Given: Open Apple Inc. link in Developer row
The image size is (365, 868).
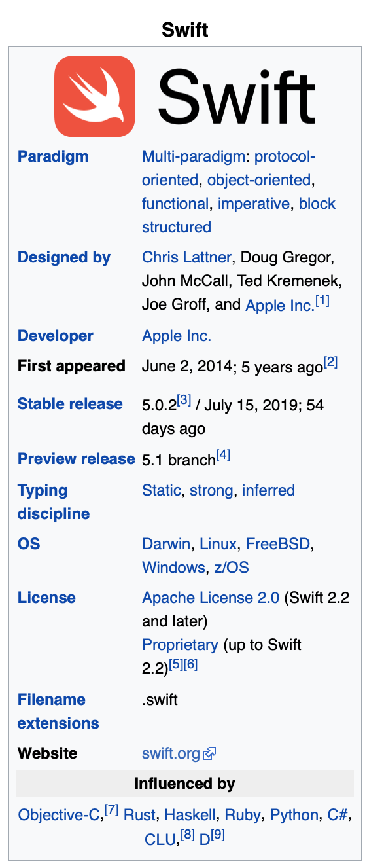Looking at the screenshot, I should pos(177,336).
